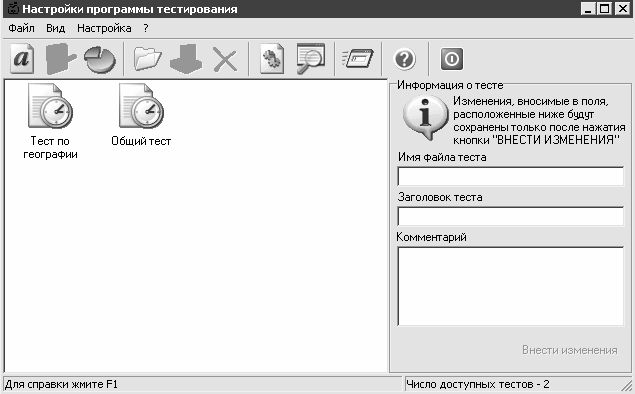635x394 pixels.
Task: Open the Вид menu
Action: [x=55, y=28]
